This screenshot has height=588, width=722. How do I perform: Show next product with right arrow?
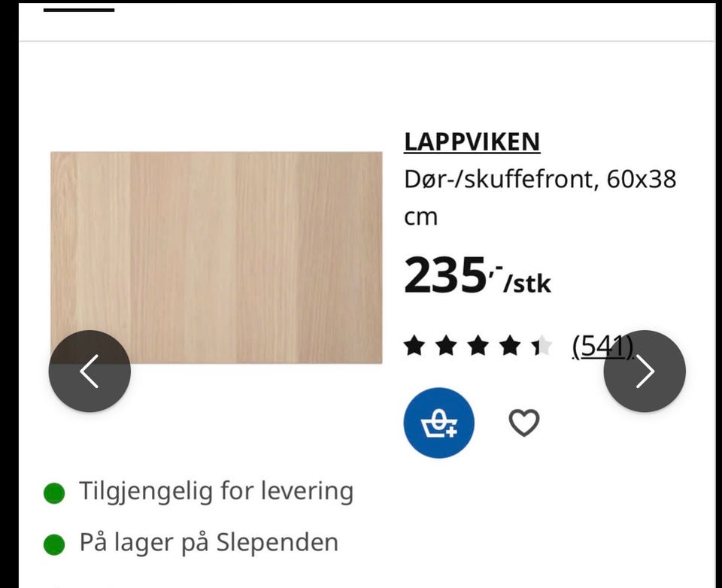coord(645,371)
